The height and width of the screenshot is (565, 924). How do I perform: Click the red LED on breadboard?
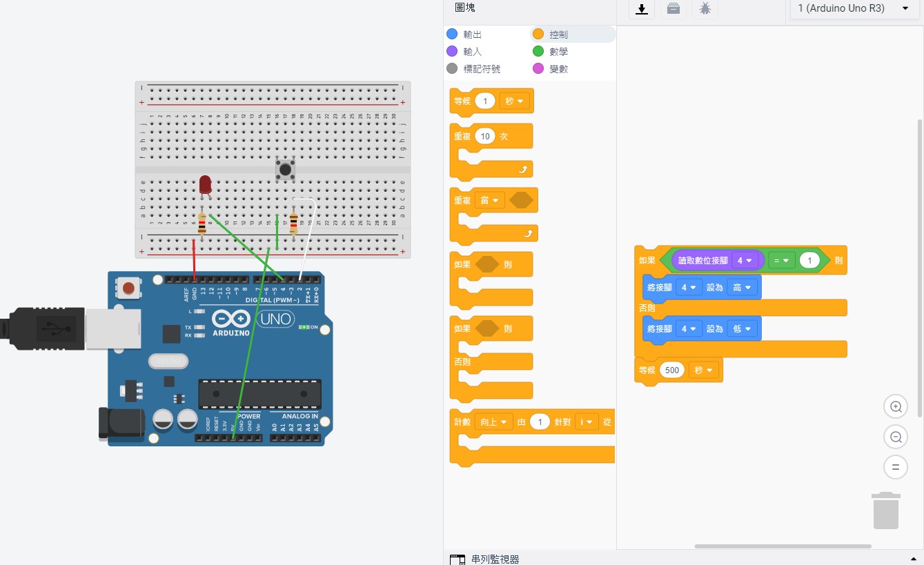205,185
